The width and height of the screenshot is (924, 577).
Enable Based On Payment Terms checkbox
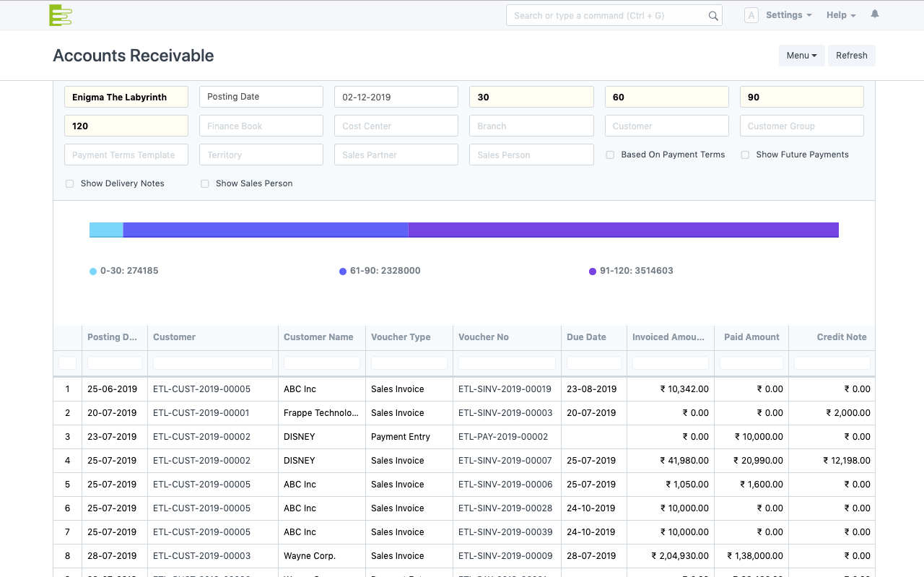tap(611, 155)
